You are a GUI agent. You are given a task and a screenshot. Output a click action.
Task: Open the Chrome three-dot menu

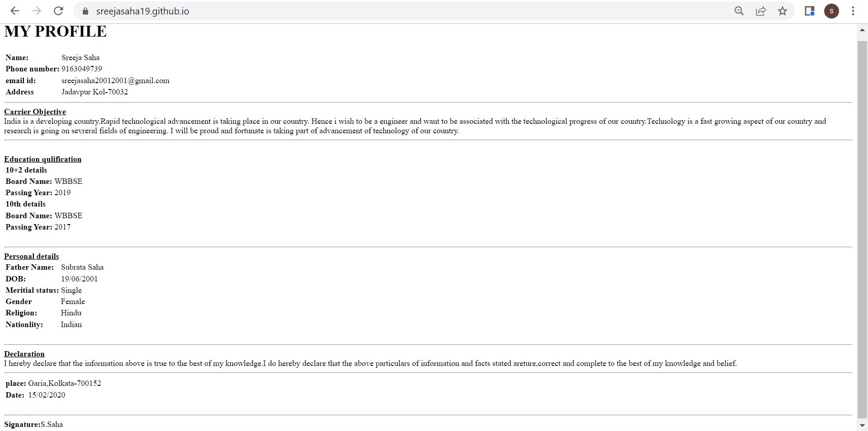tap(853, 11)
